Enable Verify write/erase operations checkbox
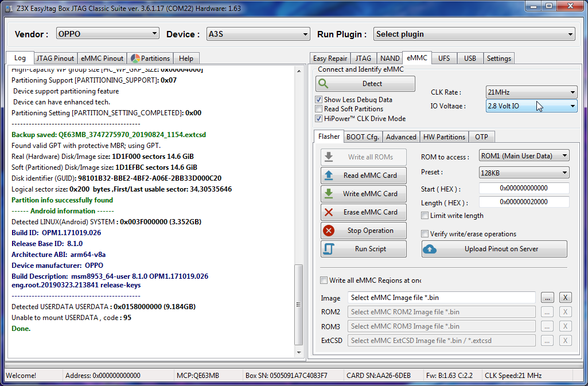The width and height of the screenshot is (588, 386). (425, 234)
